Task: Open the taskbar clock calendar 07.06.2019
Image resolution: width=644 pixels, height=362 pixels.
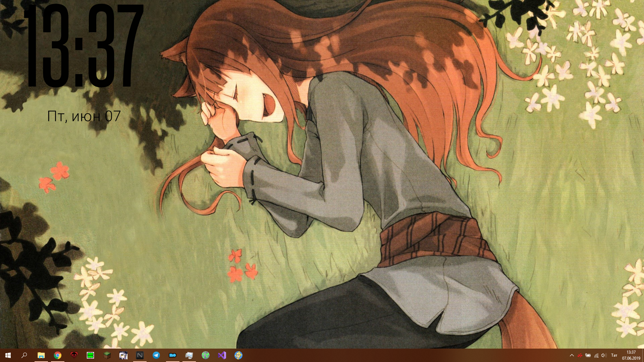Action: [631, 355]
